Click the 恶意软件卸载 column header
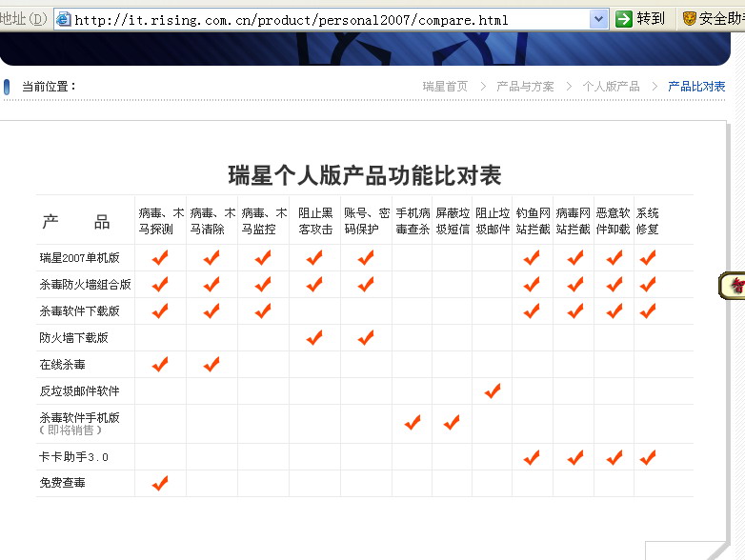This screenshot has width=745, height=560. [613, 221]
